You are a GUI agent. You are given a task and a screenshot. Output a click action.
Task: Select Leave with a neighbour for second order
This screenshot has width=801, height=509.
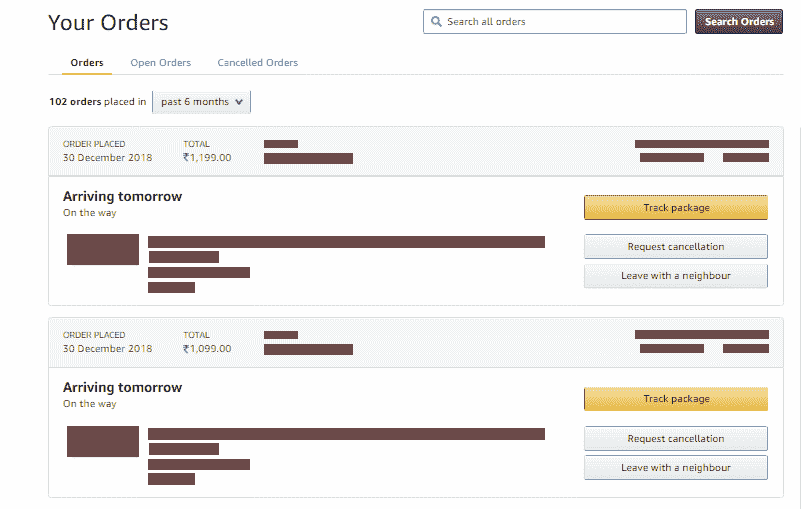coord(676,468)
